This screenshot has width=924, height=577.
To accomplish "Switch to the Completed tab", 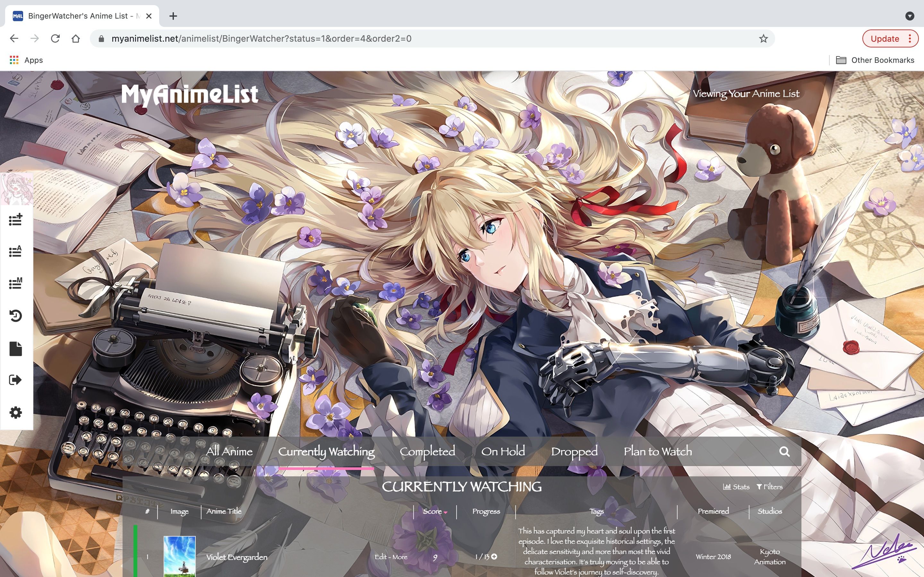I will [x=427, y=451].
